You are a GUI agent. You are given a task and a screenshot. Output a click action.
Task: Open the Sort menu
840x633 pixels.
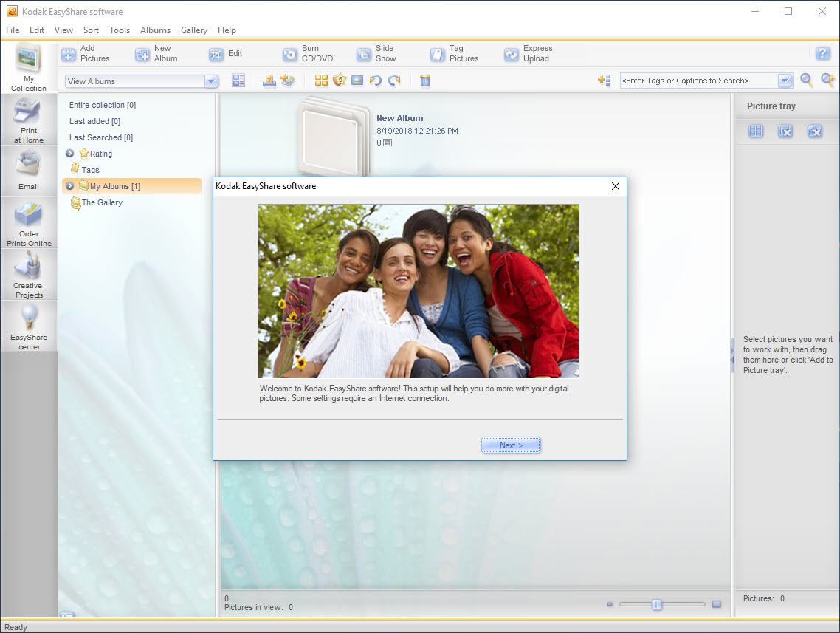[91, 30]
